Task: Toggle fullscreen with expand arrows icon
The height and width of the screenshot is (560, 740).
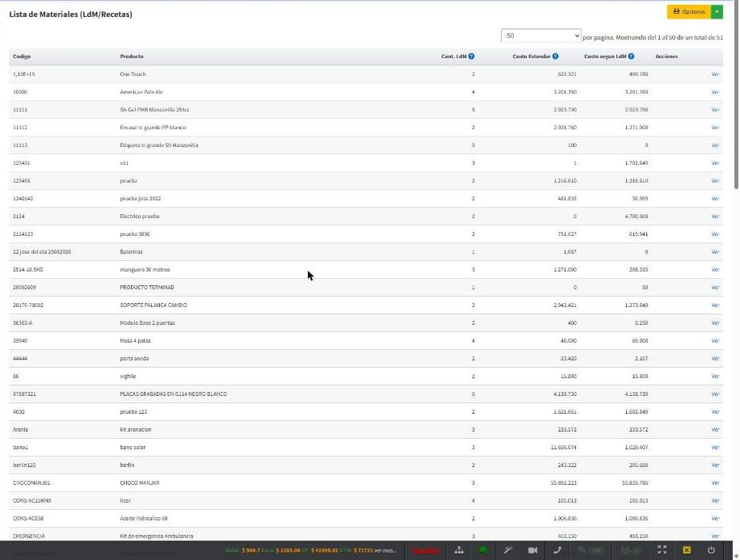Action: pos(662,549)
